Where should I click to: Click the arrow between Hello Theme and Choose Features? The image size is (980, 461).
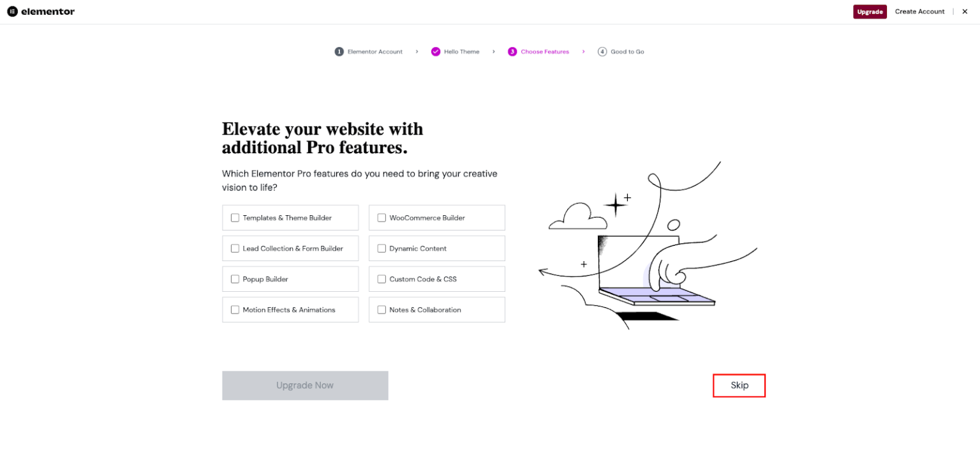click(493, 51)
